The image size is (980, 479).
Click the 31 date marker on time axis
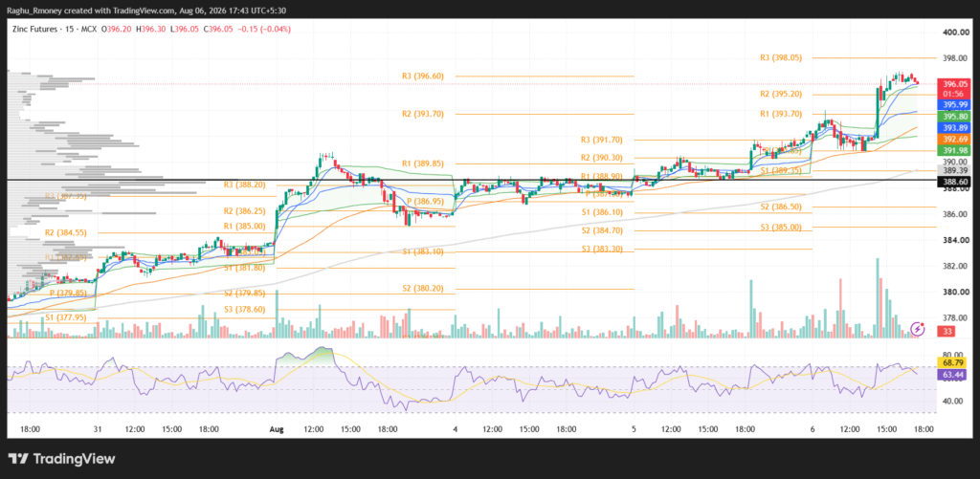point(98,429)
